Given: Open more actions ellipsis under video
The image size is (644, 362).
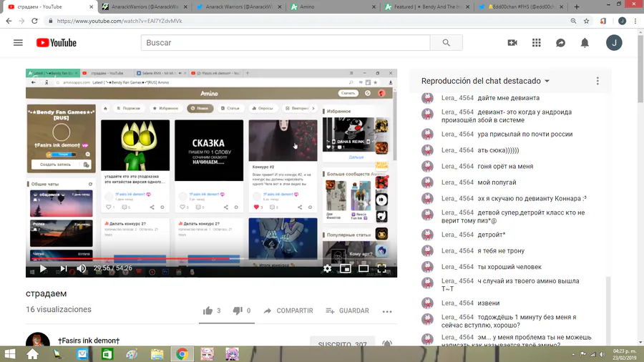Looking at the screenshot, I should coord(387,311).
